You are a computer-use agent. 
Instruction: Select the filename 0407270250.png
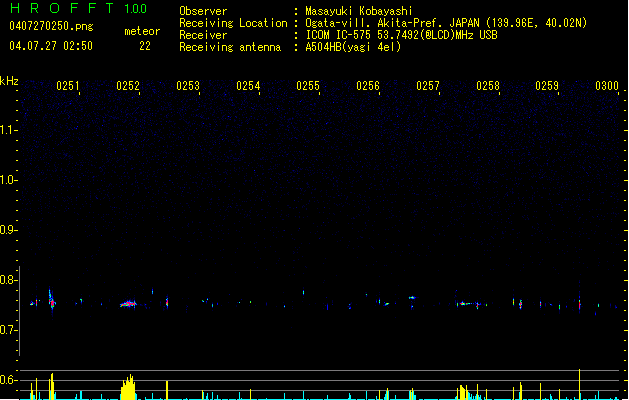pos(51,26)
